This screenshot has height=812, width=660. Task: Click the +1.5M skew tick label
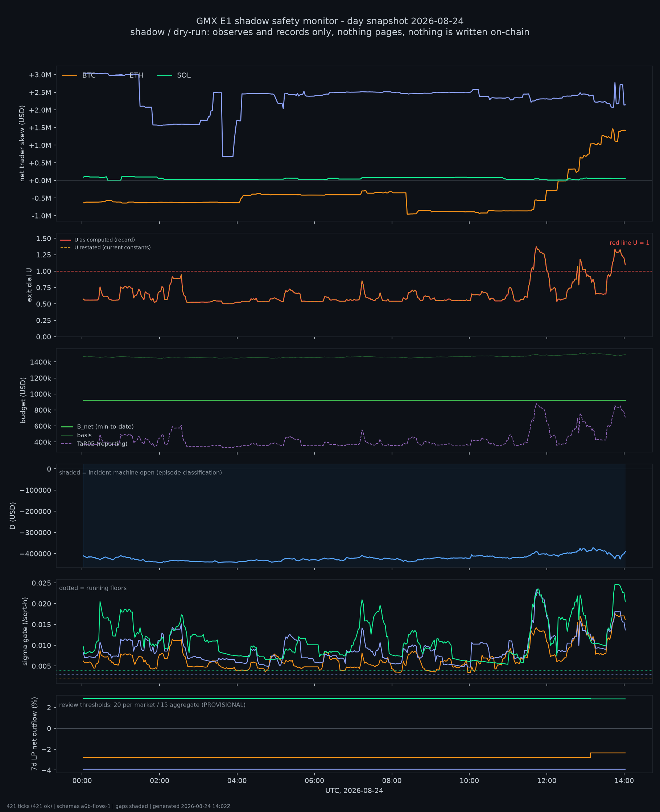pos(40,128)
